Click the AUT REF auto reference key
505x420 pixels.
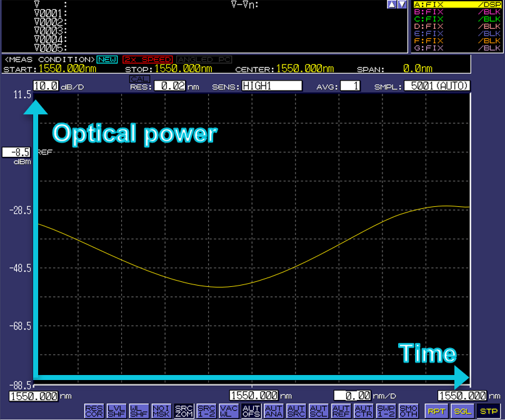[341, 411]
